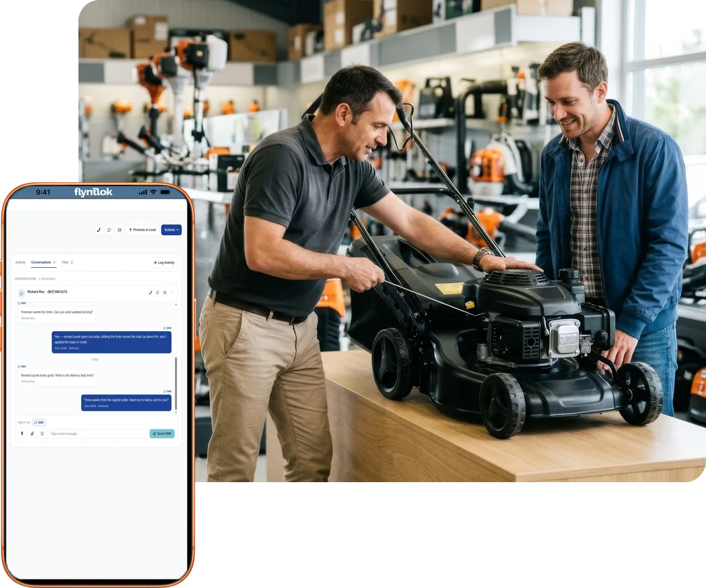Call Richard Roe using the row's phone icon

150,293
